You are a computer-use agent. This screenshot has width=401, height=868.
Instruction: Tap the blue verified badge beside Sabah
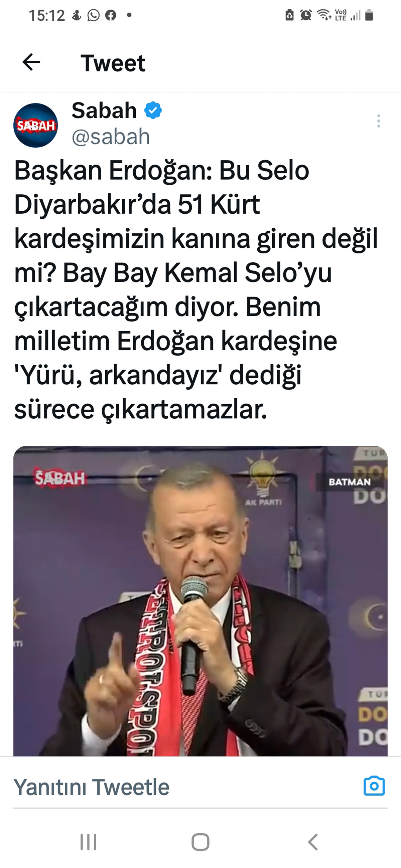pos(153,110)
